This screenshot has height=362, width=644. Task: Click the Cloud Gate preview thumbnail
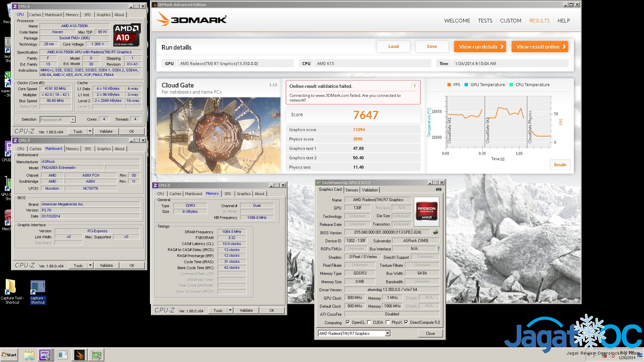point(218,135)
